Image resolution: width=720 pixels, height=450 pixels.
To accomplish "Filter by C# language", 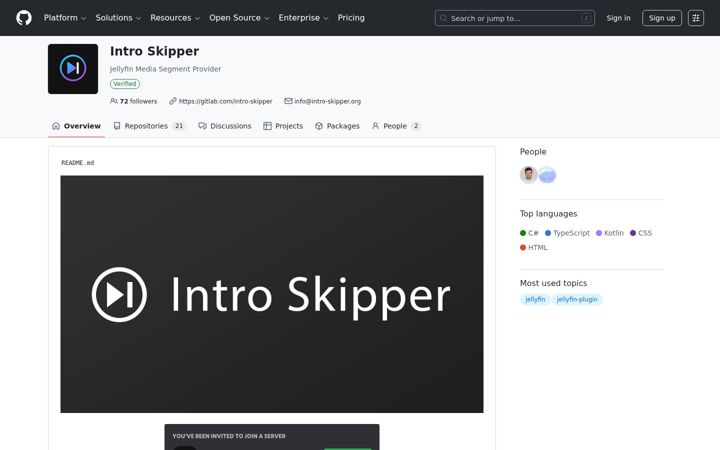I will tap(529, 233).
